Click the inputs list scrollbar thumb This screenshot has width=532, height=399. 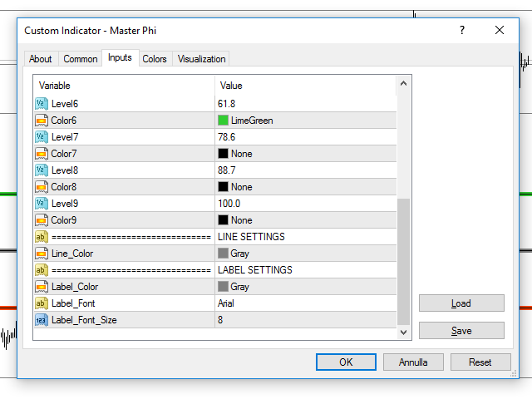[x=403, y=262]
